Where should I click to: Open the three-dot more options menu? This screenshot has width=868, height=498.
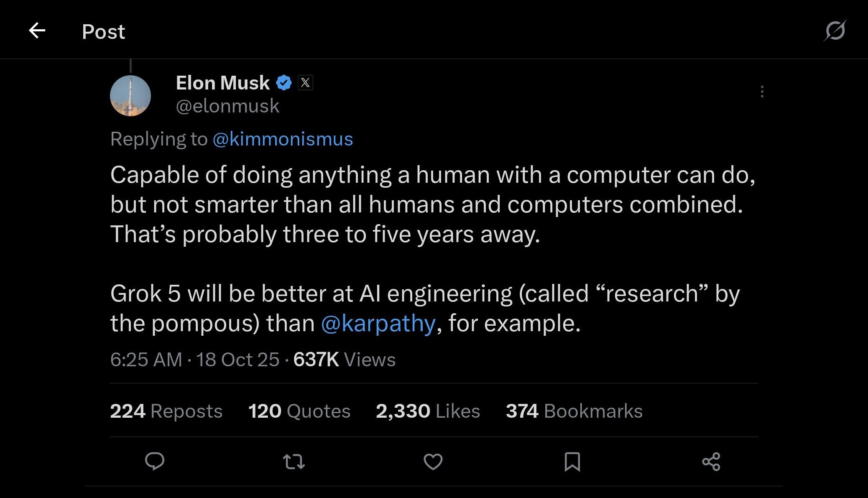pos(762,92)
